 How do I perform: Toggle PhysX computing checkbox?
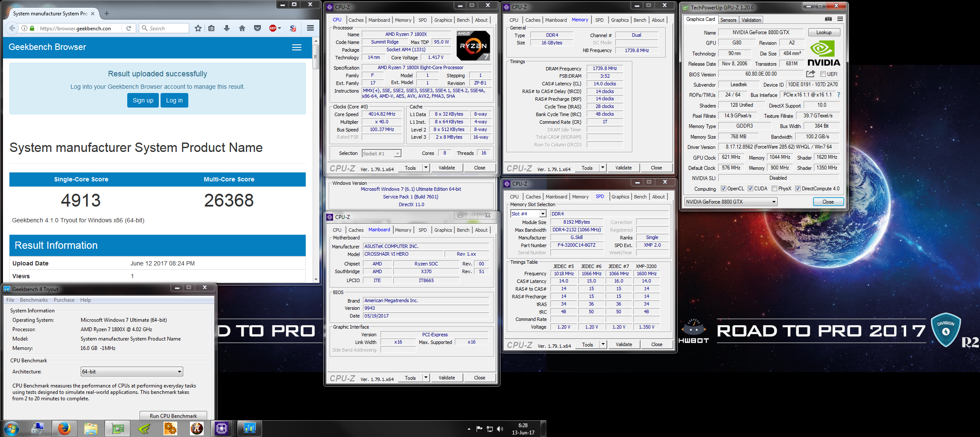tap(774, 189)
